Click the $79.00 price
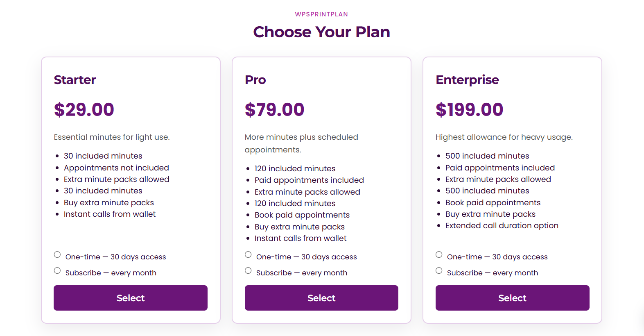This screenshot has width=644, height=336. tap(275, 109)
